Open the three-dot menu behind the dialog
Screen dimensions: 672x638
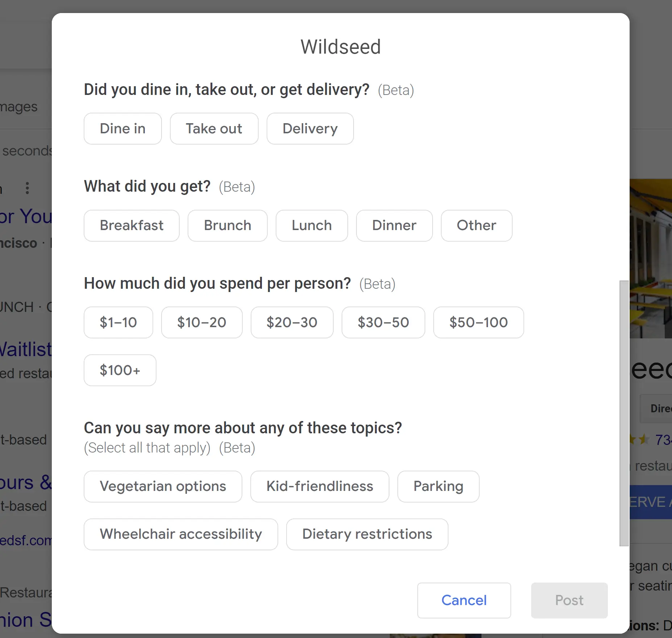[27, 188]
